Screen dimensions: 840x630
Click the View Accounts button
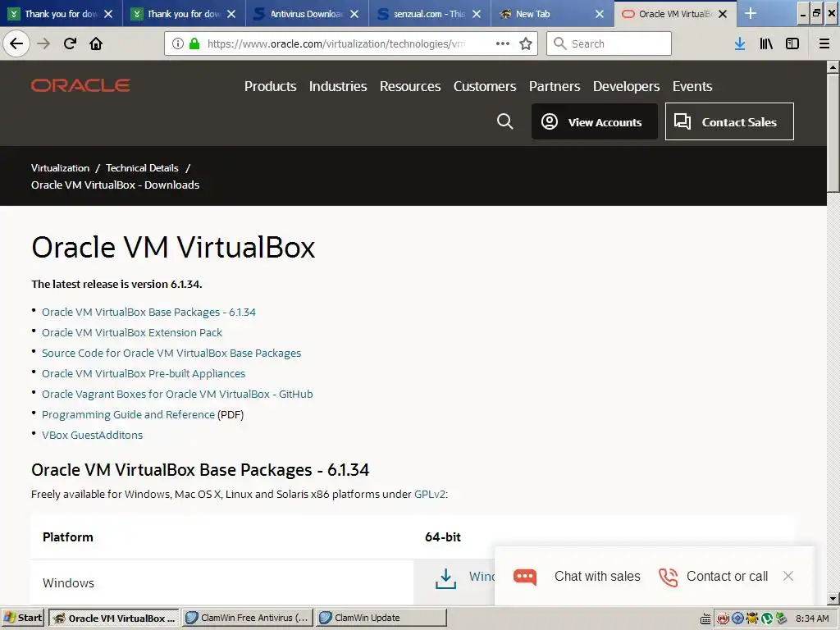coord(594,121)
